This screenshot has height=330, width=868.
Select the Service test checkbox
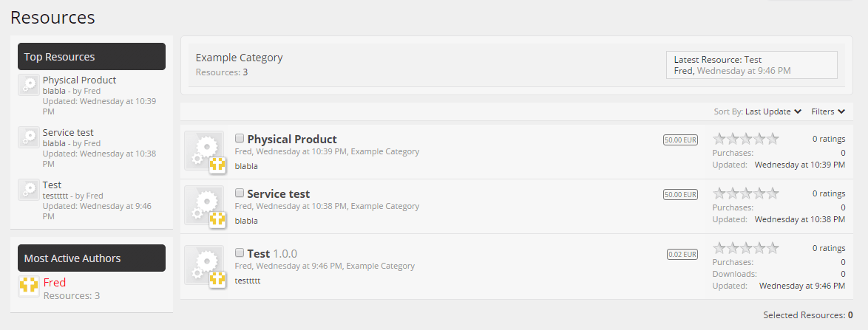pos(240,193)
